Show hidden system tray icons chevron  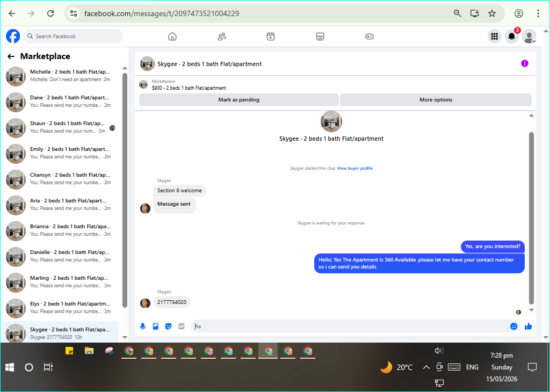426,367
